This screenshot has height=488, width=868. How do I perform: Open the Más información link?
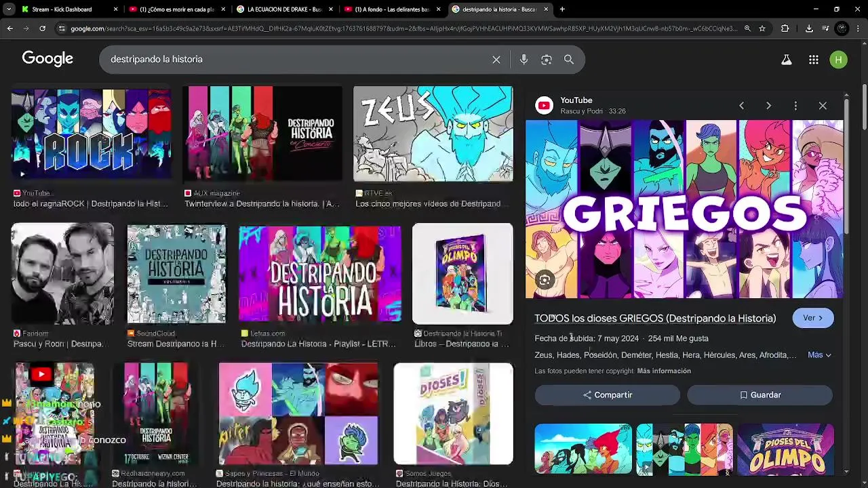click(664, 371)
